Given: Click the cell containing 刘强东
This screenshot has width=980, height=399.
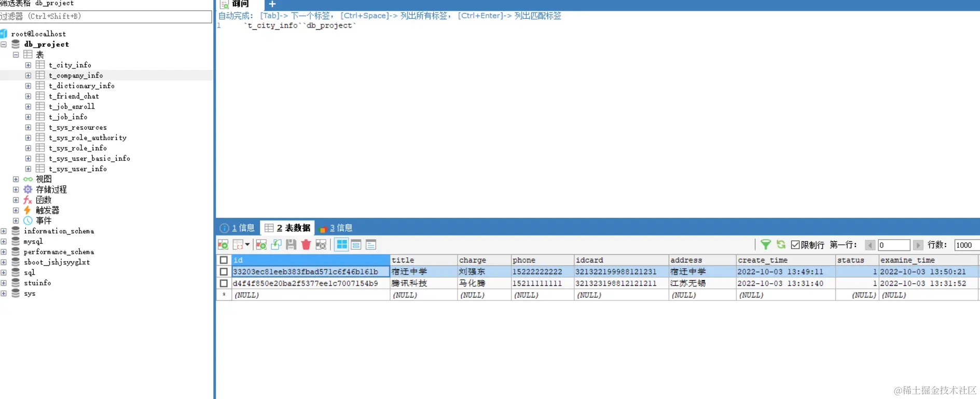Looking at the screenshot, I should point(484,271).
